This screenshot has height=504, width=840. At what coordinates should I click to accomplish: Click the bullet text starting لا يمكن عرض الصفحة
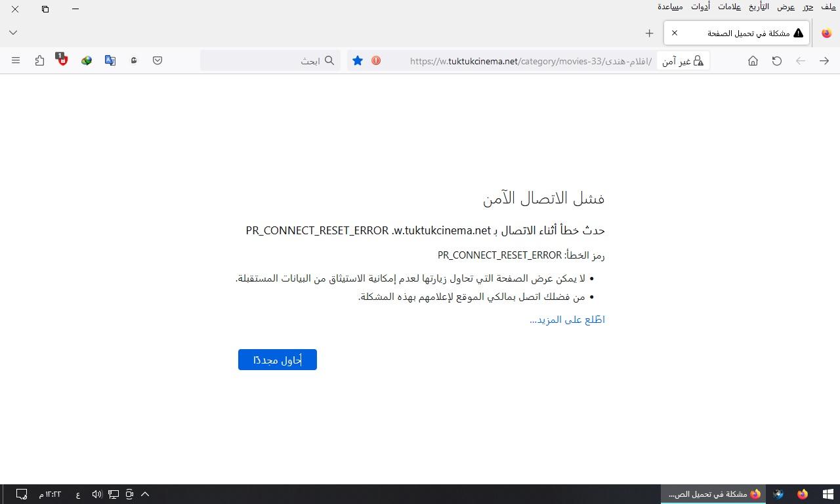pyautogui.click(x=410, y=278)
